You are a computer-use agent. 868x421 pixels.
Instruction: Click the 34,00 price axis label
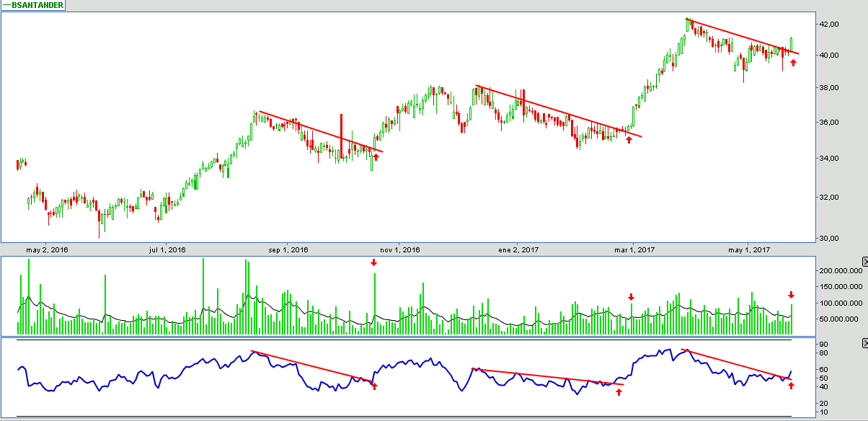pos(828,159)
